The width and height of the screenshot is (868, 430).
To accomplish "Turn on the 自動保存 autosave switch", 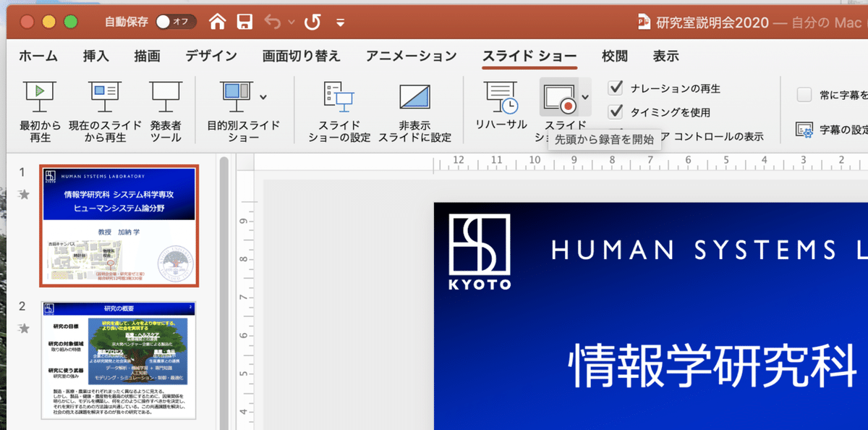I will pos(175,22).
